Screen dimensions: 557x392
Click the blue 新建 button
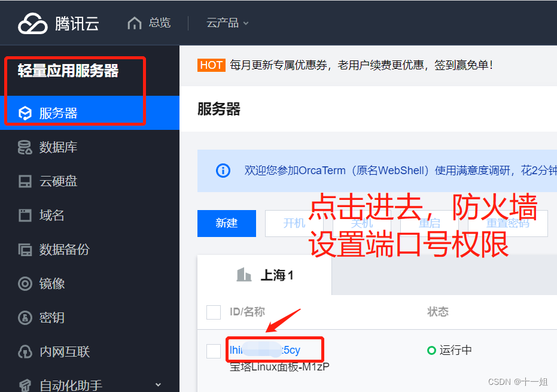(x=227, y=223)
